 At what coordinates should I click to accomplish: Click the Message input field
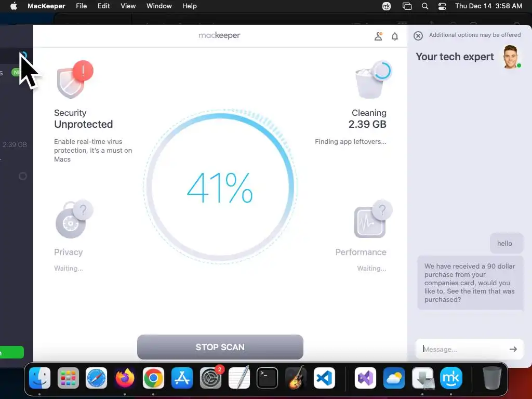click(x=470, y=349)
